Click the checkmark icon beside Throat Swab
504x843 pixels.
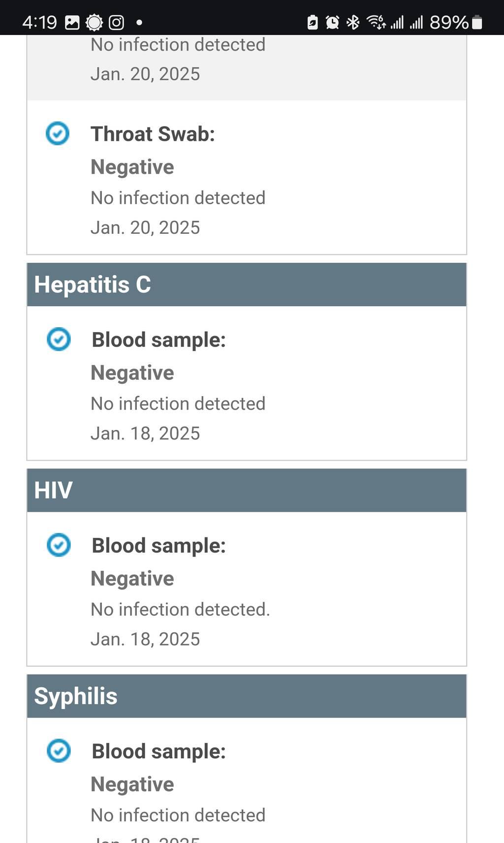tap(58, 133)
